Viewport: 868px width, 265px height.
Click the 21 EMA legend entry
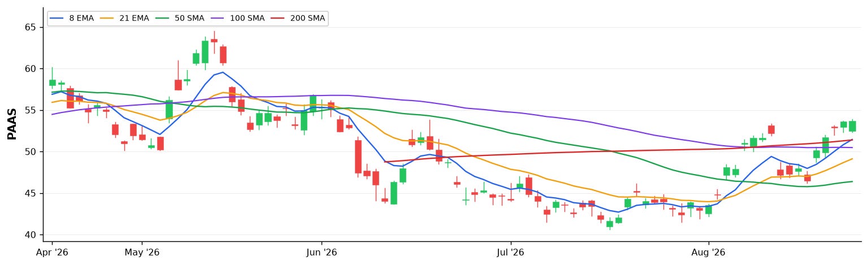pyautogui.click(x=125, y=18)
